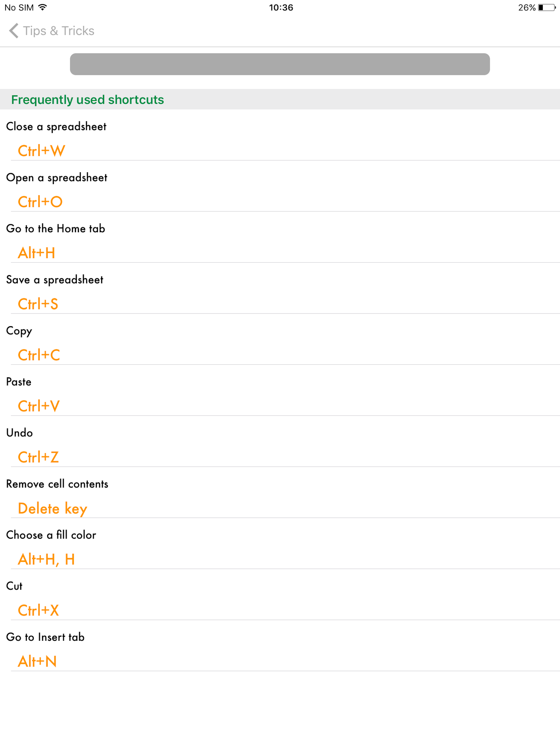Tap the back chevron icon

[13, 31]
